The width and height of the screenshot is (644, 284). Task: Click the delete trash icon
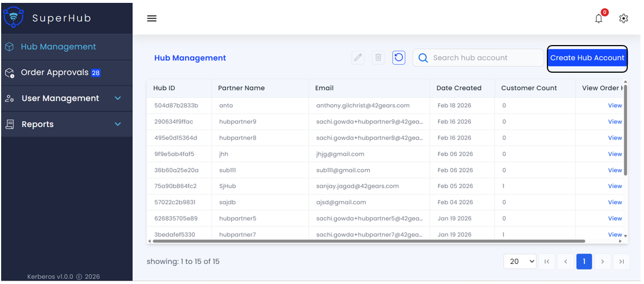(379, 58)
